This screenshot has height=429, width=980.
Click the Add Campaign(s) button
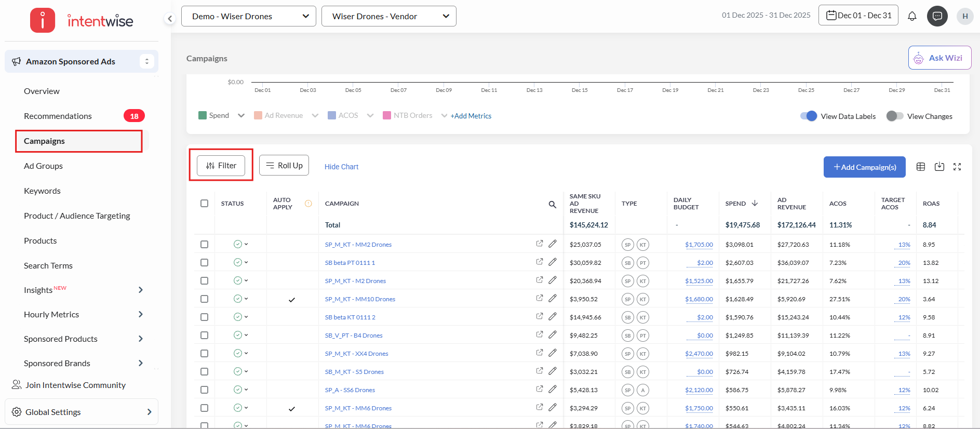864,167
